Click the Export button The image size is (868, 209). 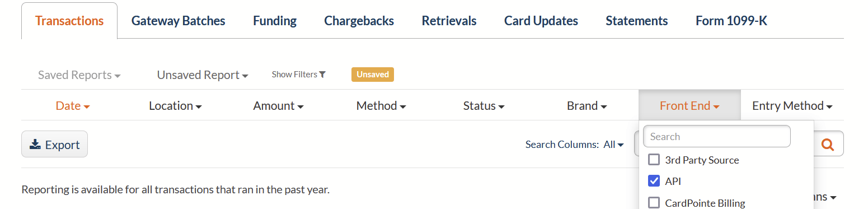click(54, 145)
